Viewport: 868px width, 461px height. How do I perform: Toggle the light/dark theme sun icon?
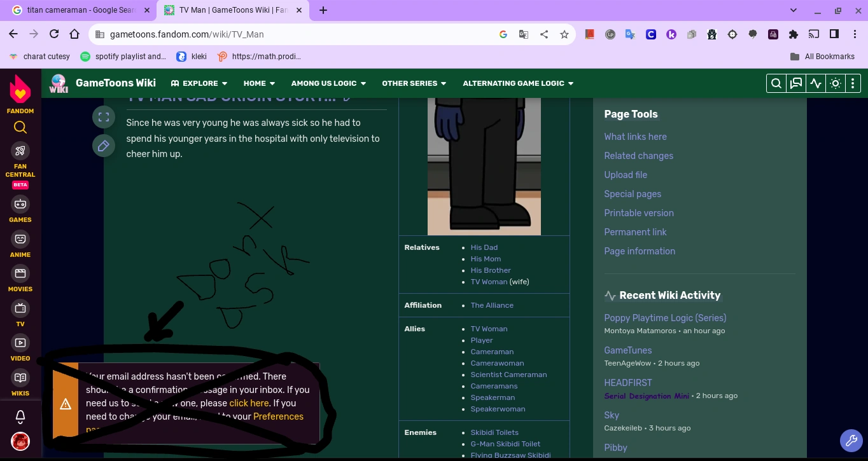tap(836, 83)
